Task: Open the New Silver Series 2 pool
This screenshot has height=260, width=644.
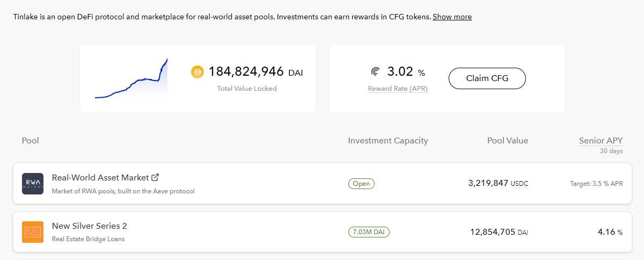Action: (89, 226)
